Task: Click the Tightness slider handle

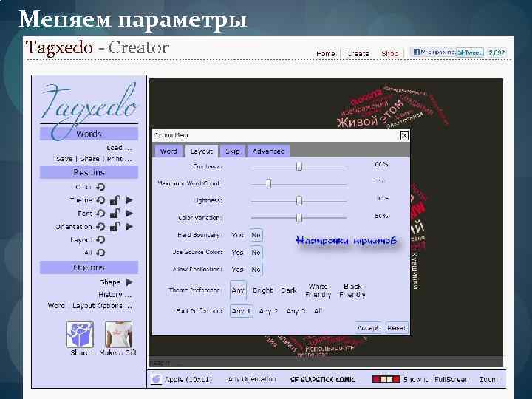Action: coord(299,200)
